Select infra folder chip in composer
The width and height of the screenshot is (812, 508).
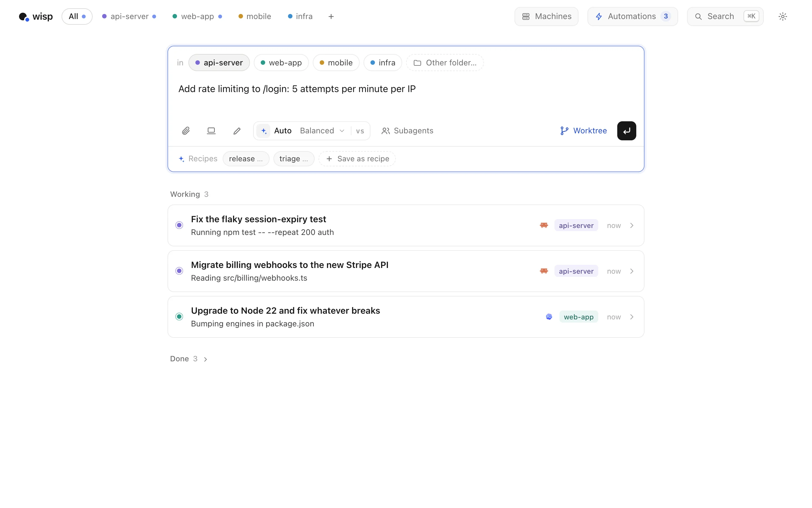click(383, 63)
